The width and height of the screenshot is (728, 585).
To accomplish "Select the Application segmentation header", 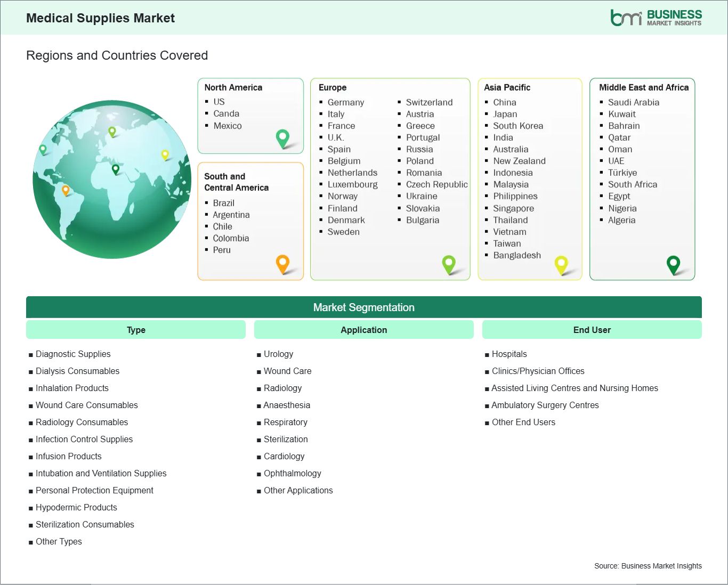I will (364, 330).
